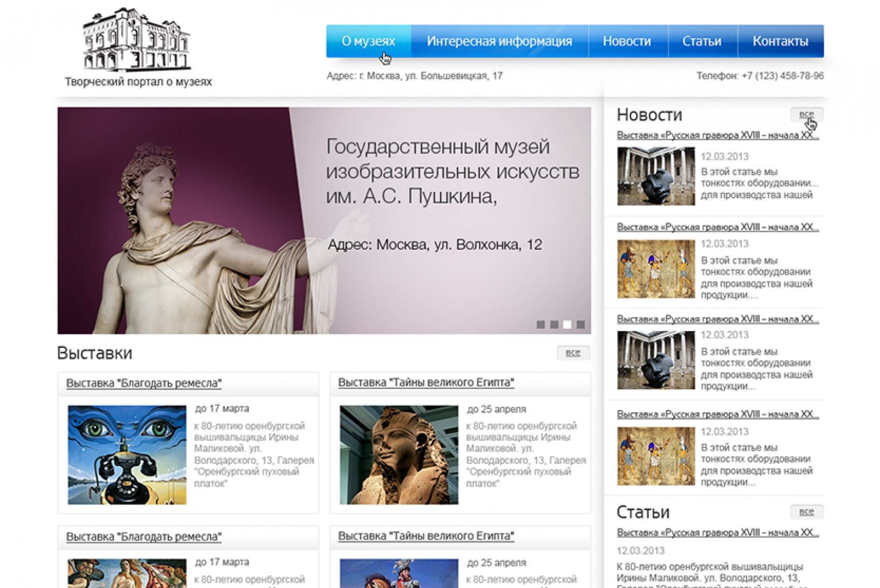The height and width of the screenshot is (588, 880).
Task: Click the 'Выставки' section heading
Action: (95, 353)
